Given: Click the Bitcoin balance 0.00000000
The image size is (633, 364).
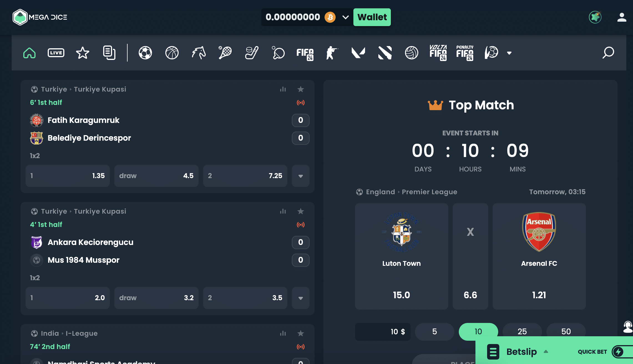Looking at the screenshot, I should [293, 17].
